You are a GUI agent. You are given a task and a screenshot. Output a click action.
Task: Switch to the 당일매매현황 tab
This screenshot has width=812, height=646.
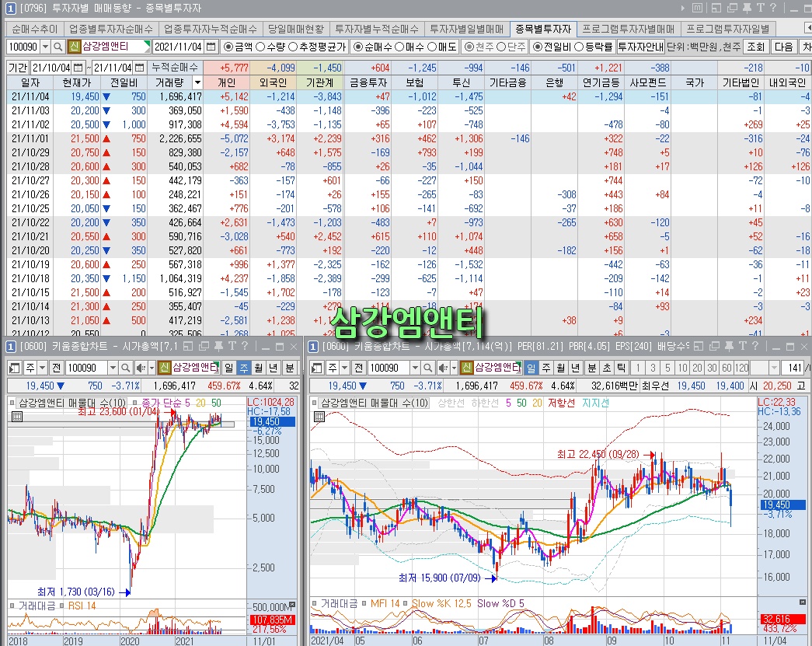[296, 29]
